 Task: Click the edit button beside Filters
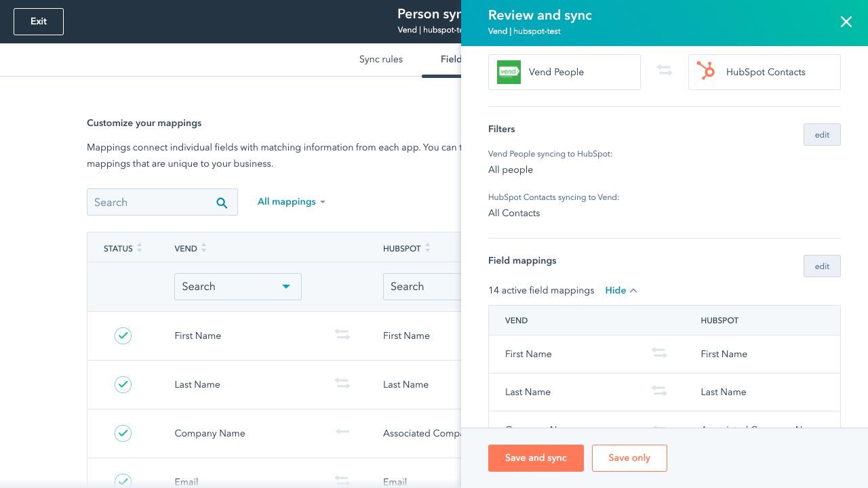[822, 135]
